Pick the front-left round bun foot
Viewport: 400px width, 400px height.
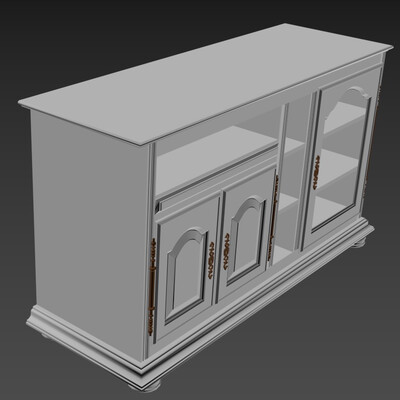click(x=145, y=384)
